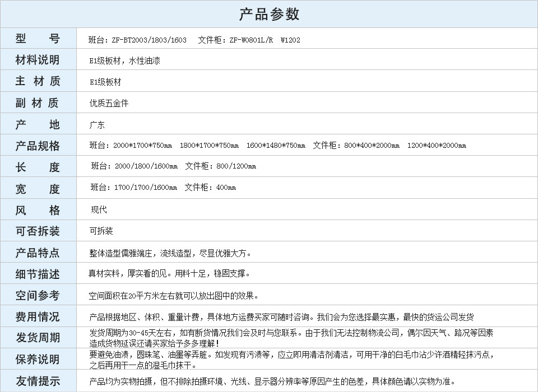Select the 费用情况 row label

tap(38, 316)
